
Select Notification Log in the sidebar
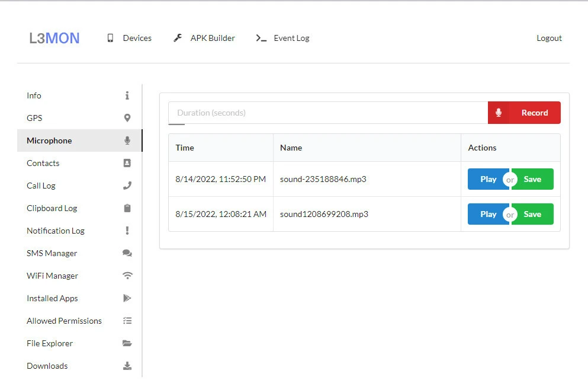pyautogui.click(x=56, y=231)
